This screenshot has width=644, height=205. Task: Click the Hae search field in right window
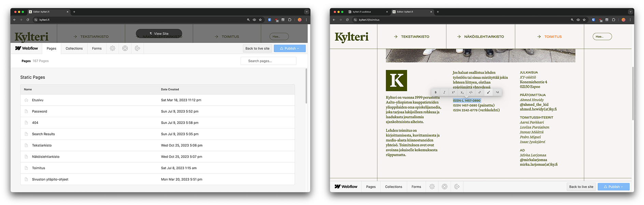pyautogui.click(x=602, y=37)
